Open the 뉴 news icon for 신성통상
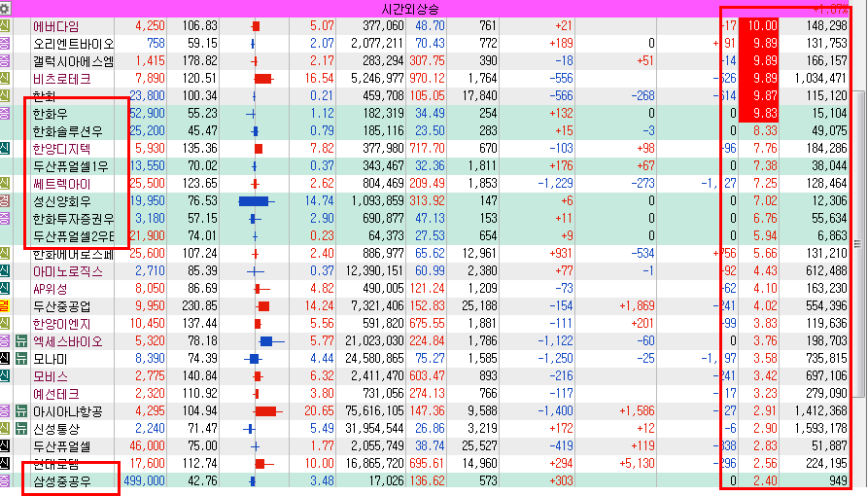Image resolution: width=868 pixels, height=496 pixels. click(x=21, y=429)
